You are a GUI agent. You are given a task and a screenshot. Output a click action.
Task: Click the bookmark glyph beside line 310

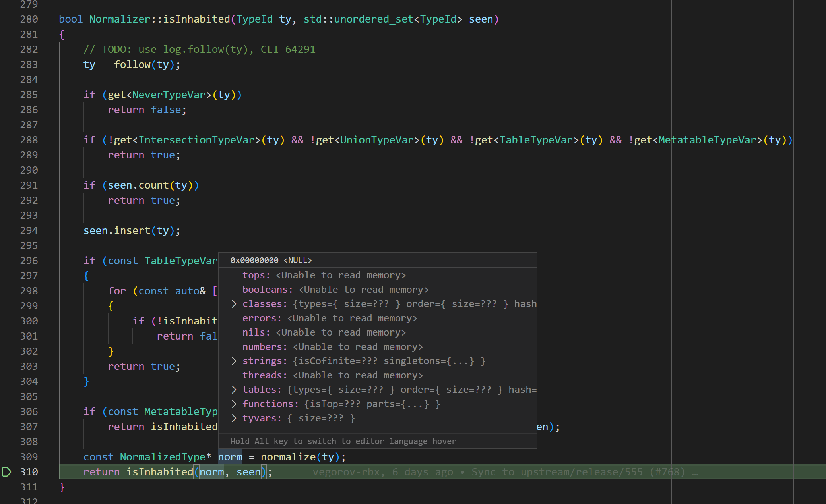coord(6,472)
